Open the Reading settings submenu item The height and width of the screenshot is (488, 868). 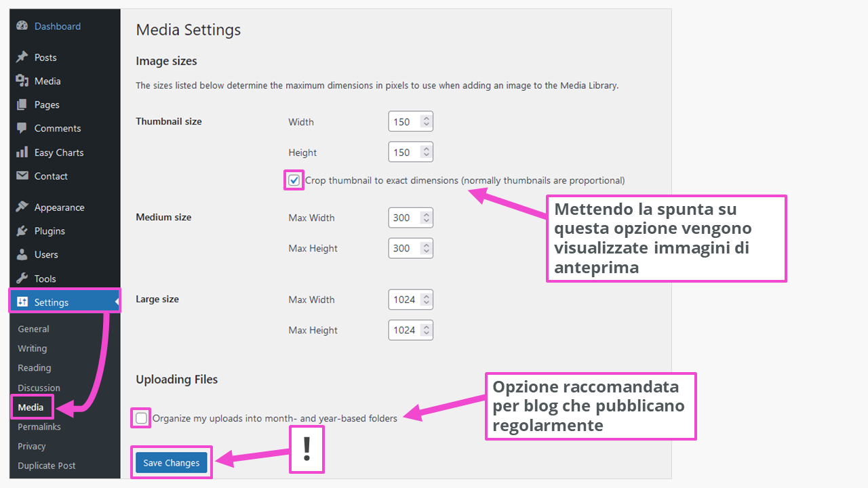35,368
